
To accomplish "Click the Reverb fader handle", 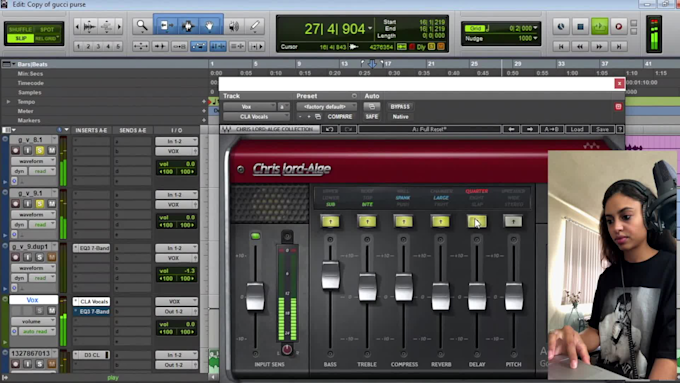I will click(441, 297).
